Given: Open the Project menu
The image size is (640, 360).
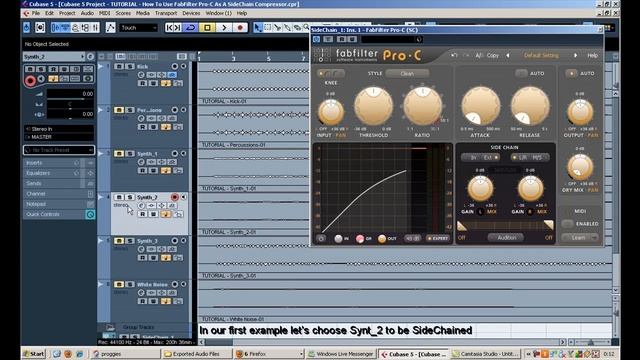Looking at the screenshot, I should pos(67,13).
